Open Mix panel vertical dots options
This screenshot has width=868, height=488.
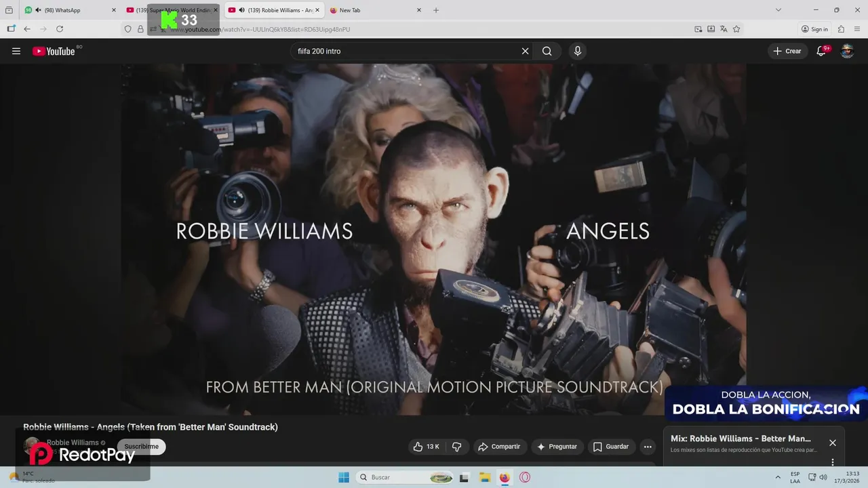point(833,462)
